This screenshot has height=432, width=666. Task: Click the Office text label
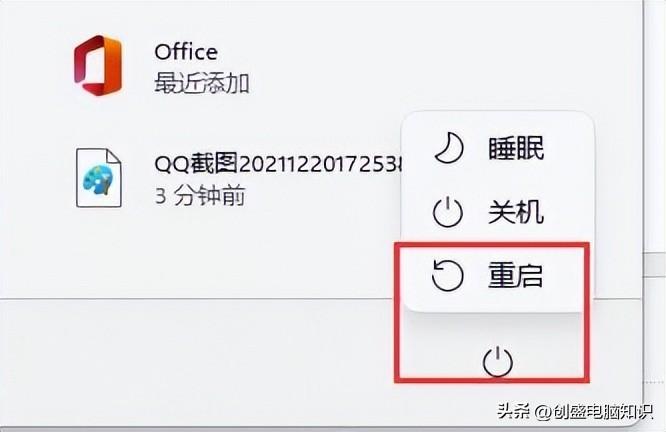[x=186, y=52]
